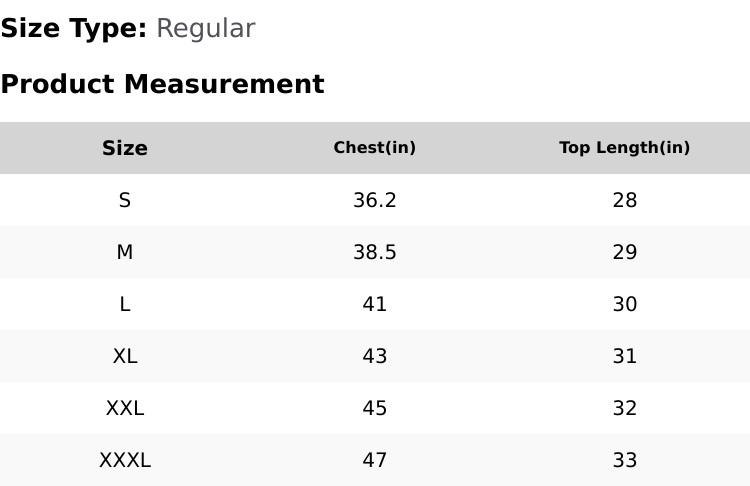Screen dimensions: 750x486
Task: Click top length value 28
Action: tap(625, 200)
